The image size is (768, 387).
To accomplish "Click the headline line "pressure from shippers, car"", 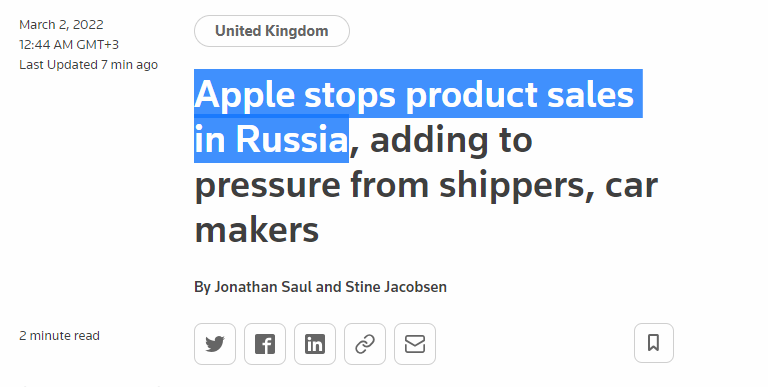I will 426,185.
